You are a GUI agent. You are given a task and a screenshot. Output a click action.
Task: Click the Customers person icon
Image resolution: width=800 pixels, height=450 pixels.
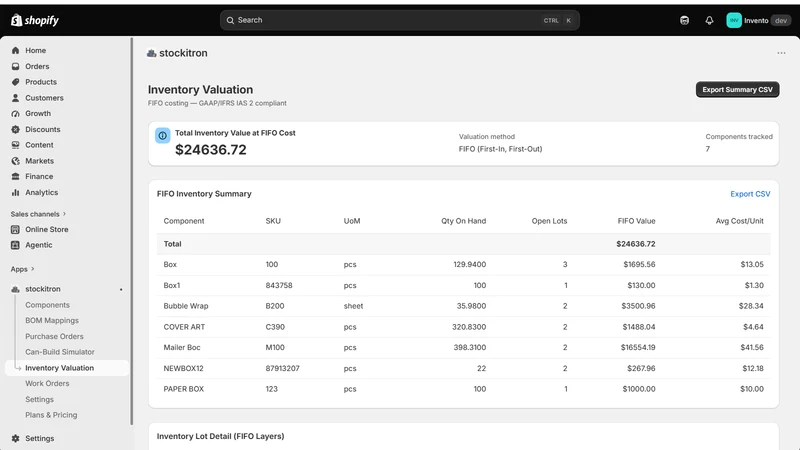[x=15, y=97]
